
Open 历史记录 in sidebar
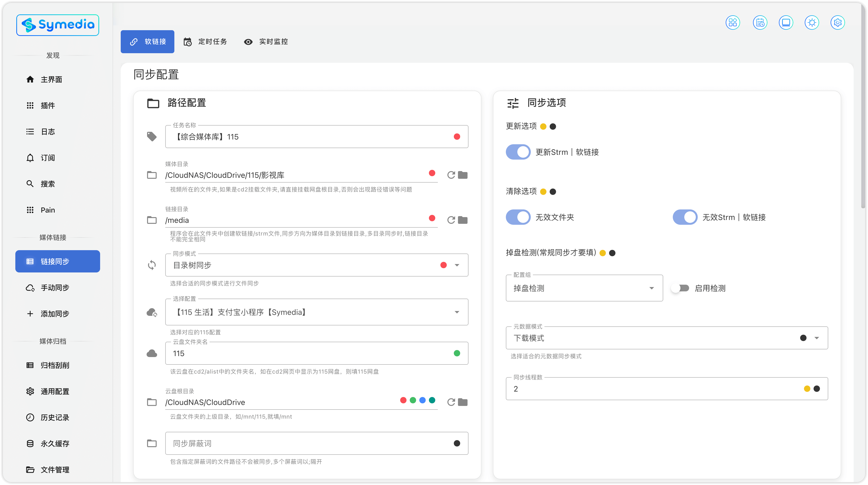[x=55, y=417]
